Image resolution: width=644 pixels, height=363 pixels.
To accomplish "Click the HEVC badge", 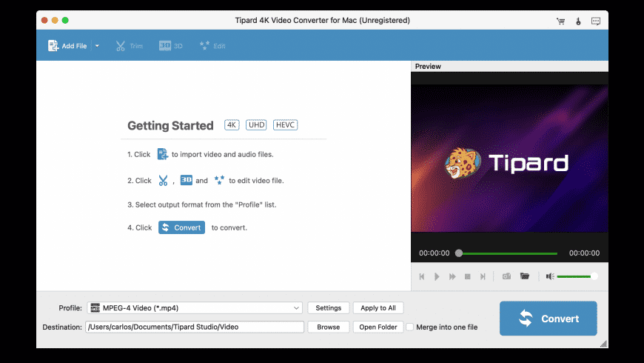I will point(285,125).
